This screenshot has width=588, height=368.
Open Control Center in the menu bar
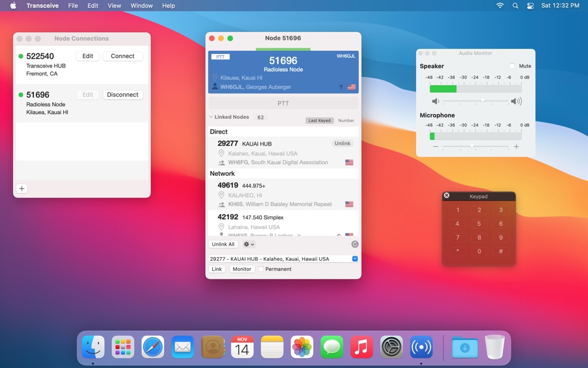530,6
